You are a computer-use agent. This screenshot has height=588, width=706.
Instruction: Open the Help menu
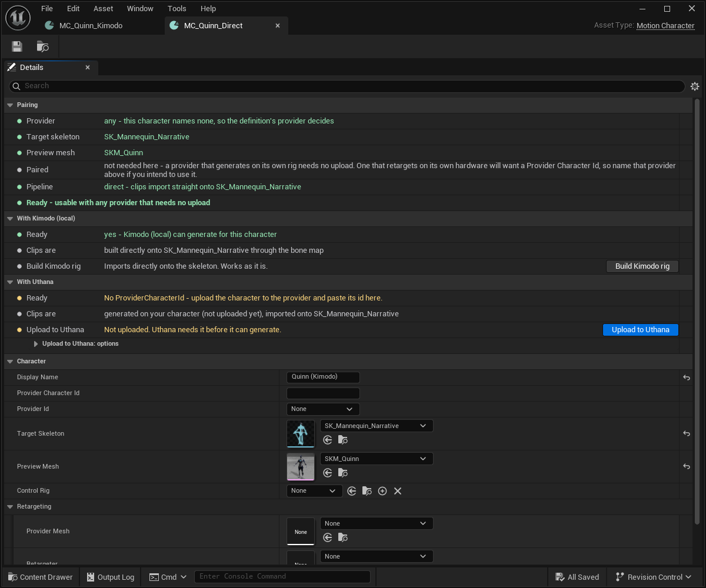point(208,9)
